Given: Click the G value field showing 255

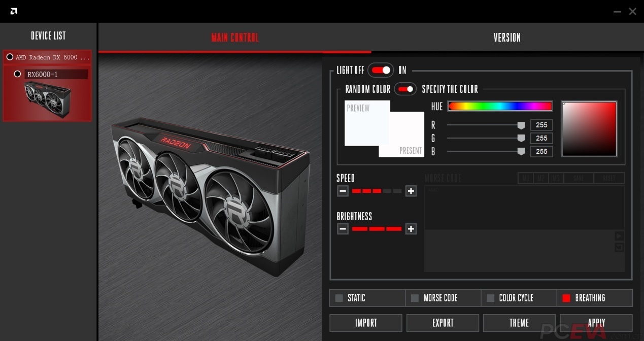Looking at the screenshot, I should (541, 138).
